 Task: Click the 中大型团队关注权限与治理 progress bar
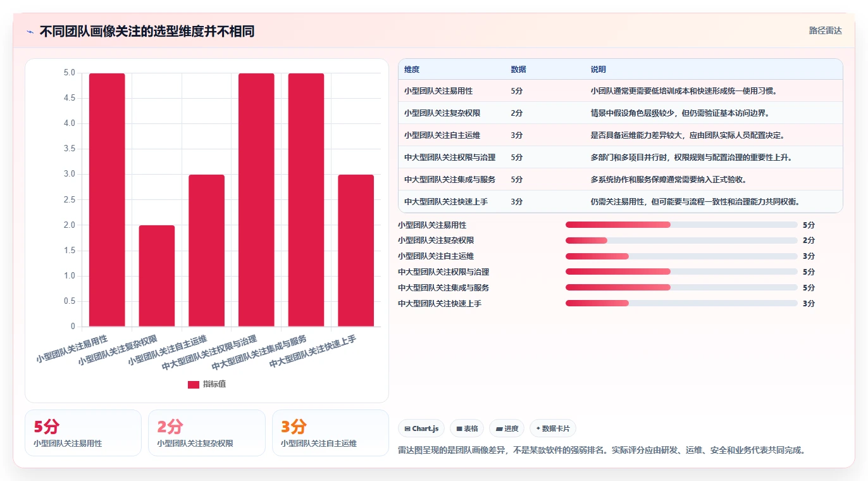(681, 272)
